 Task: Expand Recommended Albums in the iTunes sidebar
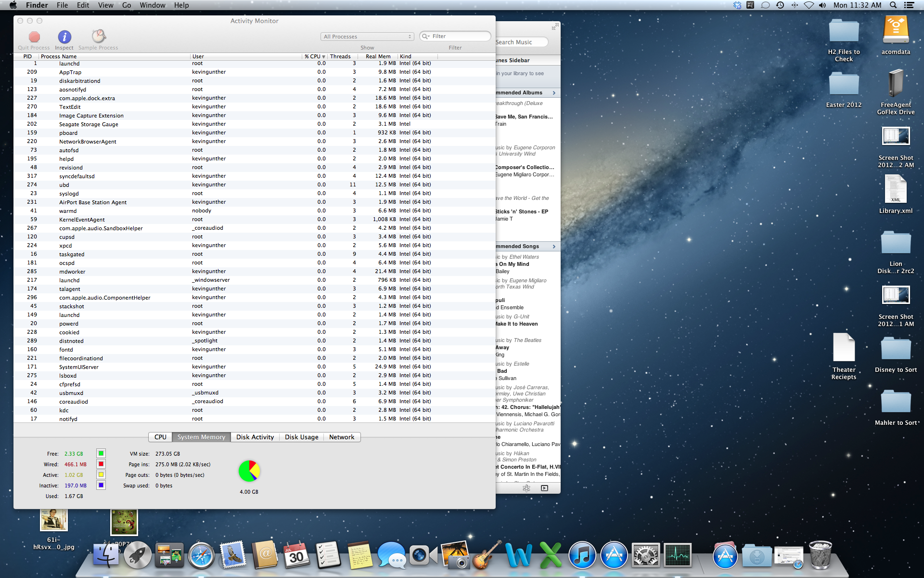coord(553,92)
